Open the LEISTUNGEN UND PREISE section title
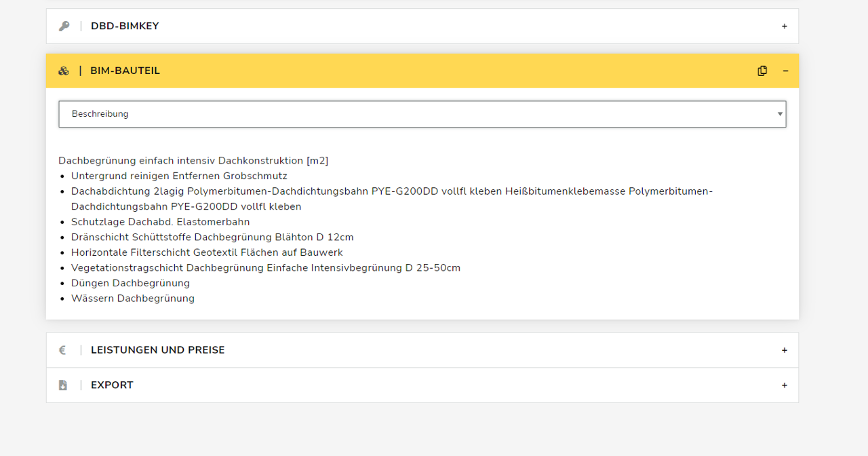The image size is (868, 456). [x=157, y=350]
